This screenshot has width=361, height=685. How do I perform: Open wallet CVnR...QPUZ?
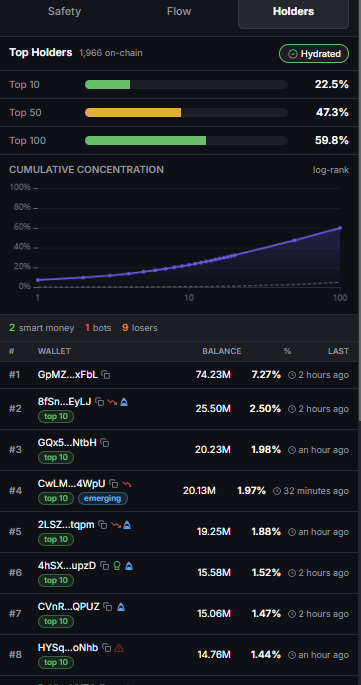point(69,607)
